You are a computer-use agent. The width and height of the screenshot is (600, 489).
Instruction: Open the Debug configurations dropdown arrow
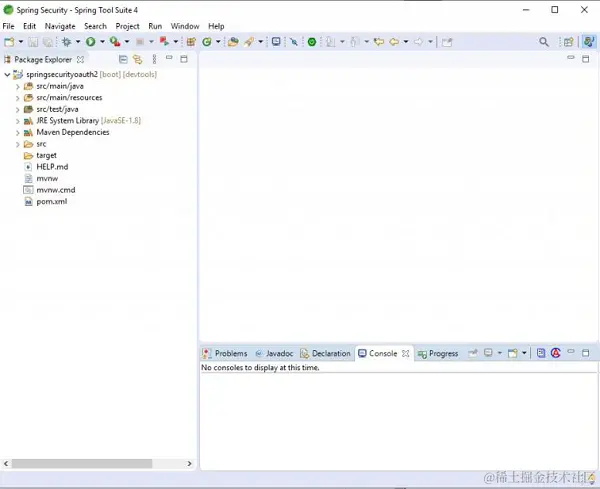click(78, 42)
